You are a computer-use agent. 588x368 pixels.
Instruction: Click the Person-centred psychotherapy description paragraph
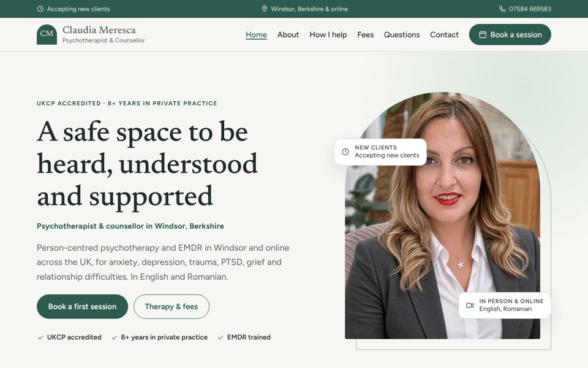163,262
